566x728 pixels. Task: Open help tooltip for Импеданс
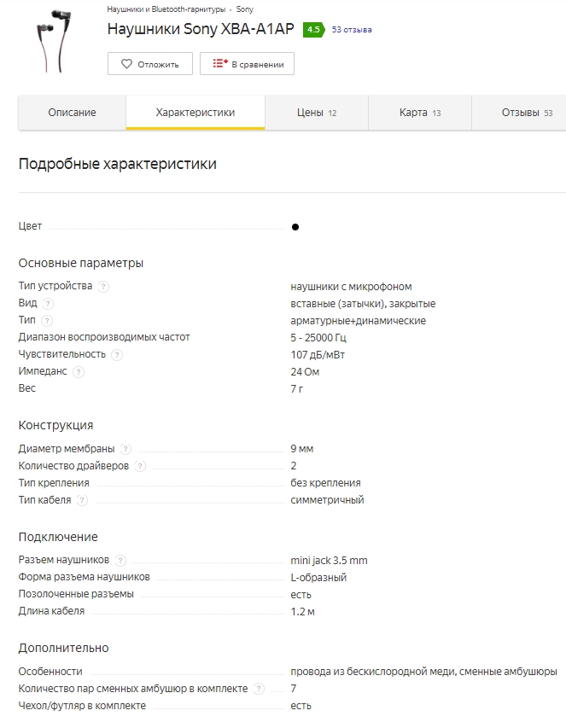[79, 372]
